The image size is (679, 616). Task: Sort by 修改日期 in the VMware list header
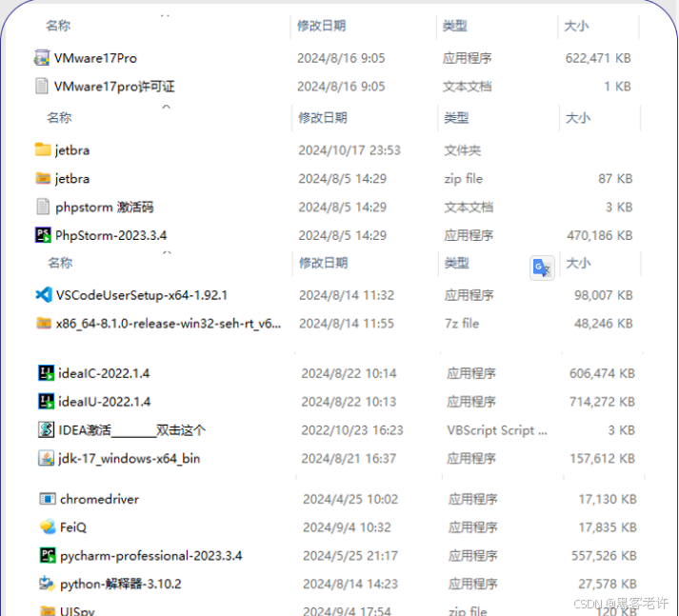[x=321, y=26]
